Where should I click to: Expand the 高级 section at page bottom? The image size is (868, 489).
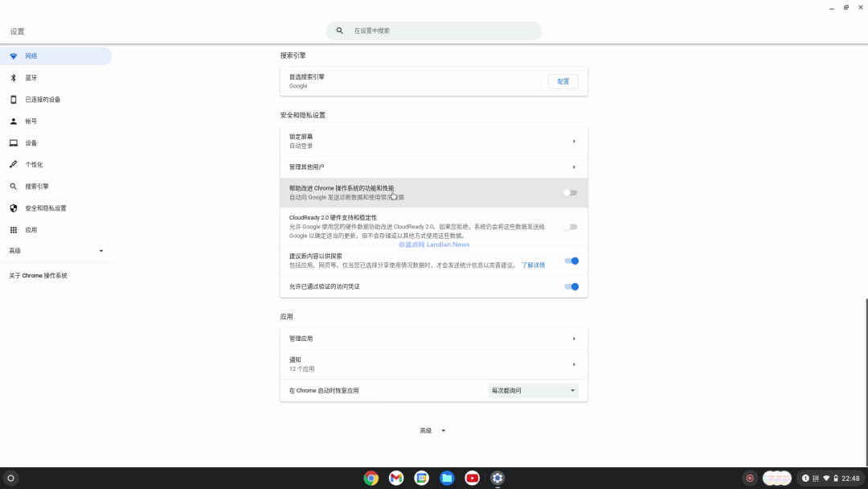(x=432, y=429)
